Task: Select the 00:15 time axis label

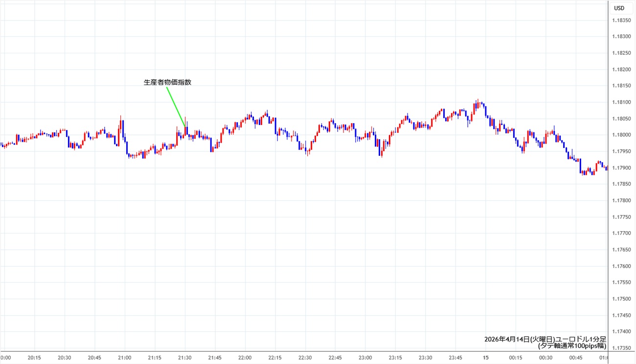Action: (515, 358)
